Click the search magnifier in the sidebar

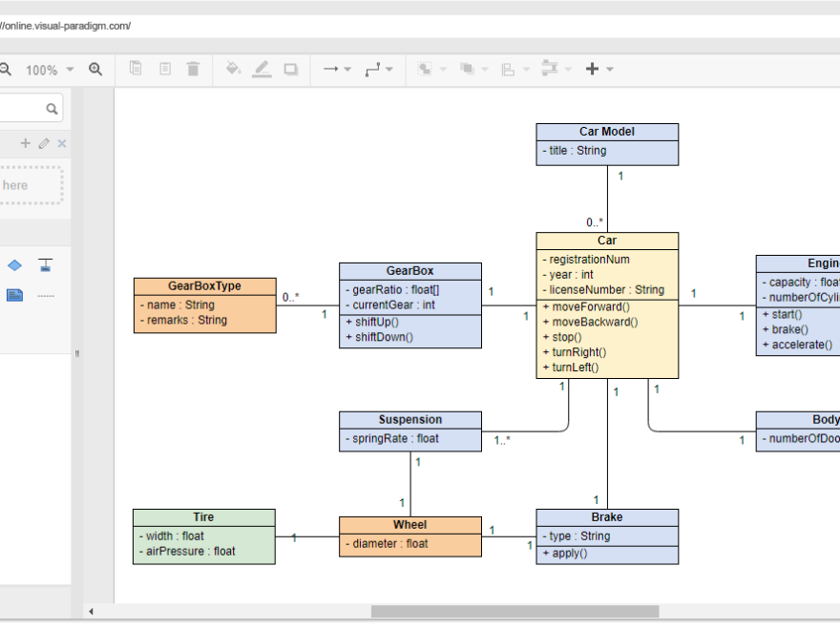click(52, 108)
